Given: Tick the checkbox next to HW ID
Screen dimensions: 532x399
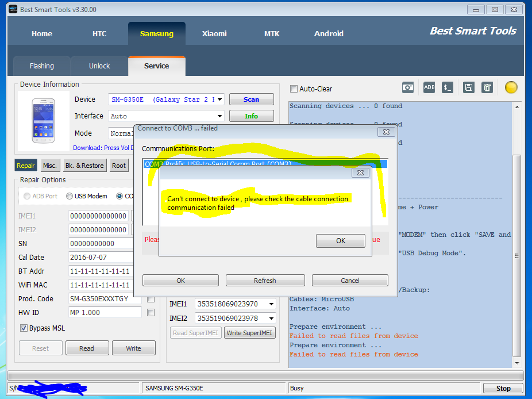Looking at the screenshot, I should 151,312.
